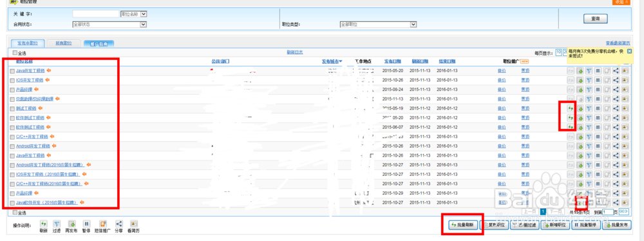The image size is (644, 241).
Task: Republish the IOS开发工程师 2015-10-26 job
Action: [x=580, y=80]
